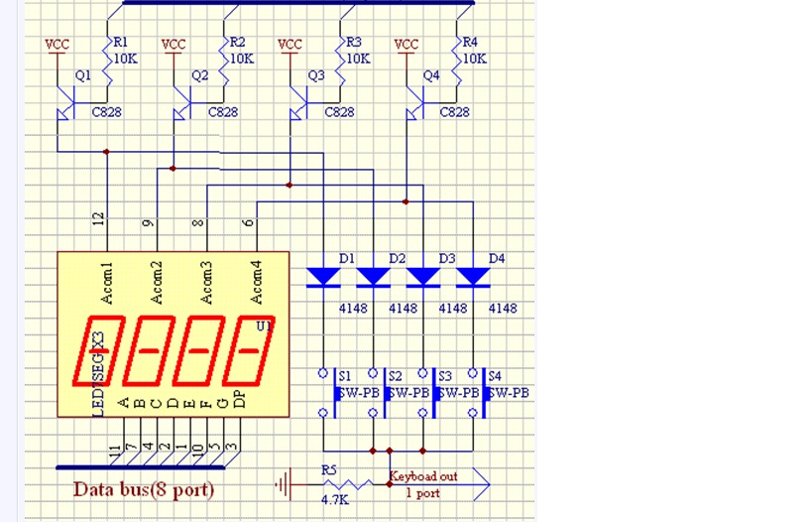Click the Data bus(8 port) label
The height and width of the screenshot is (522, 812).
[144, 489]
